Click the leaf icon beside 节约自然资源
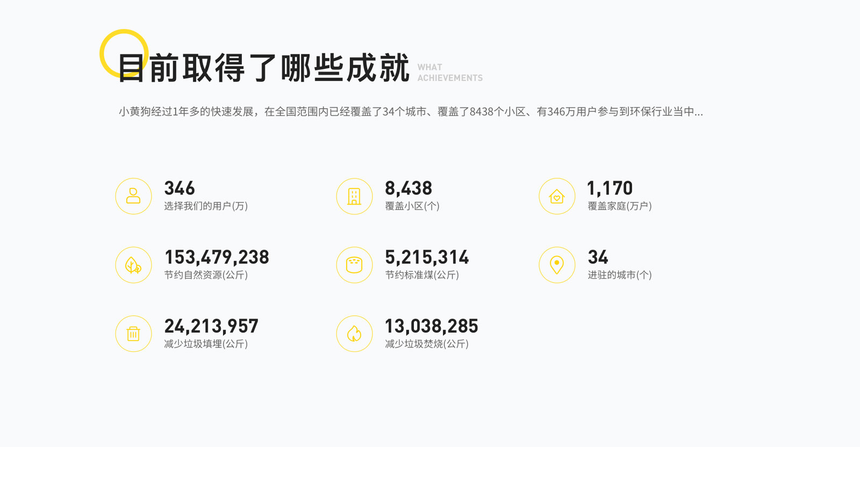 click(x=133, y=265)
